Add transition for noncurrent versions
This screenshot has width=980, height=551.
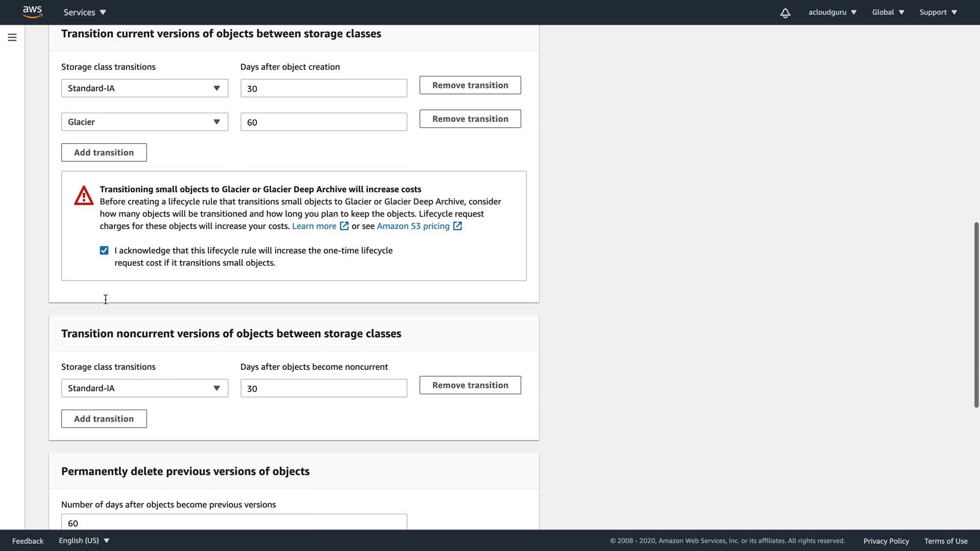tap(104, 419)
